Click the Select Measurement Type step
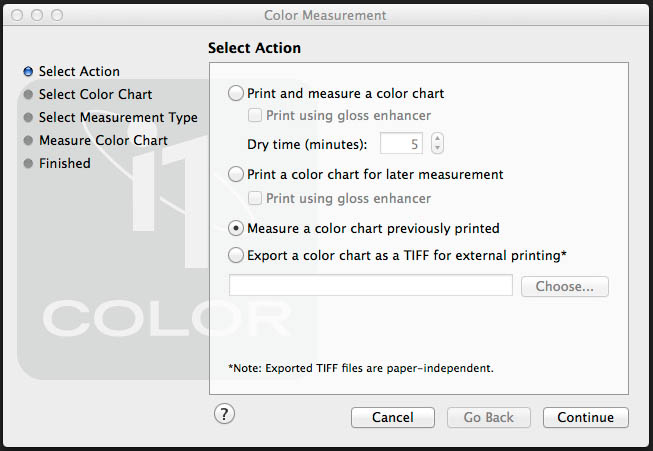The height and width of the screenshot is (451, 653). (118, 117)
